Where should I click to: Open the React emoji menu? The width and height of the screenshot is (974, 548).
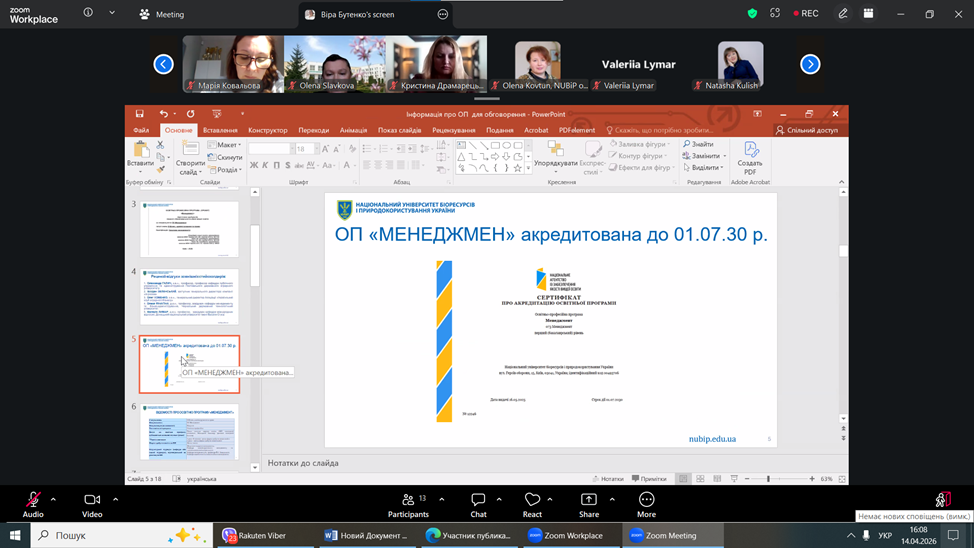[532, 500]
